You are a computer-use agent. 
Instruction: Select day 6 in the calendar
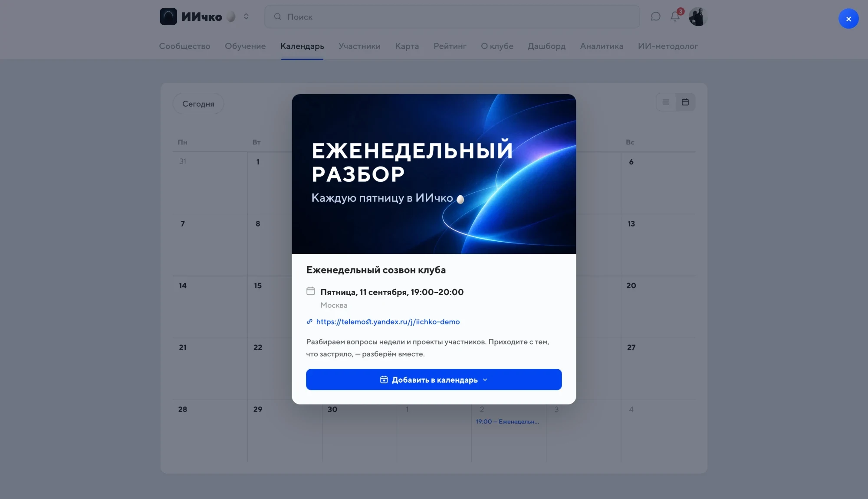pyautogui.click(x=631, y=162)
